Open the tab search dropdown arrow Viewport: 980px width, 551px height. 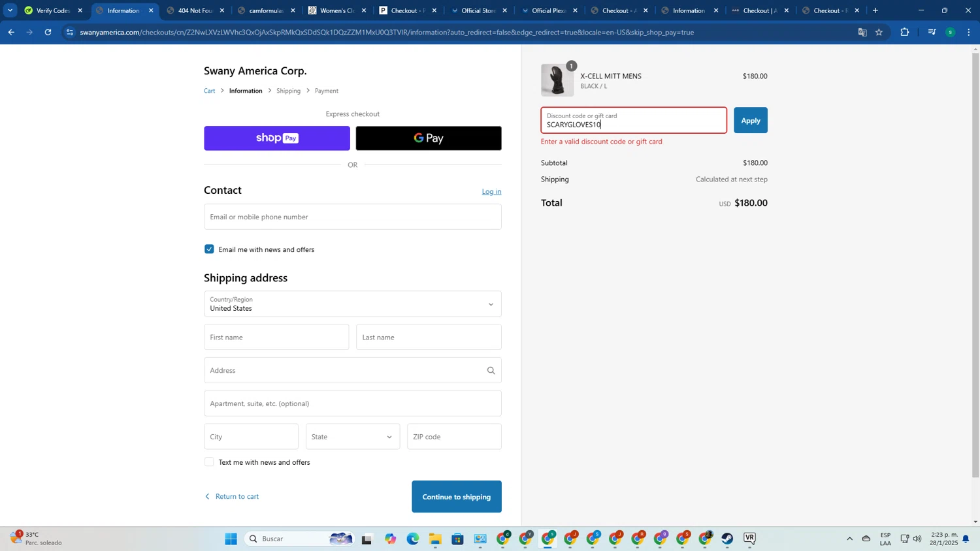[x=10, y=10]
